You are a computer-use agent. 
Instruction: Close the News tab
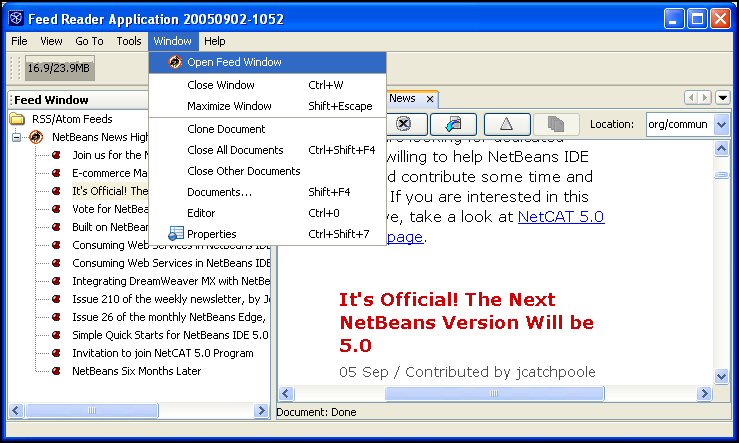tap(430, 99)
